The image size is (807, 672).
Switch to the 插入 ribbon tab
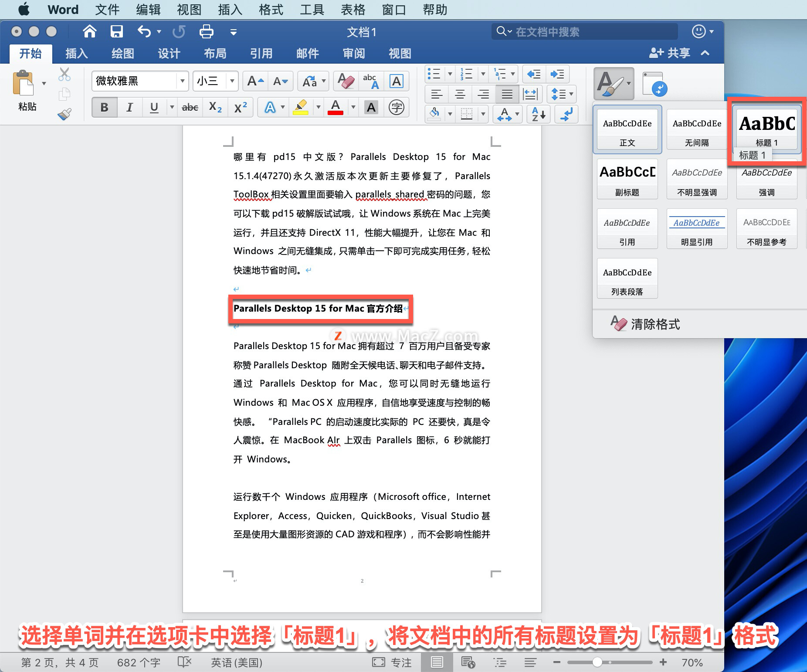(77, 54)
